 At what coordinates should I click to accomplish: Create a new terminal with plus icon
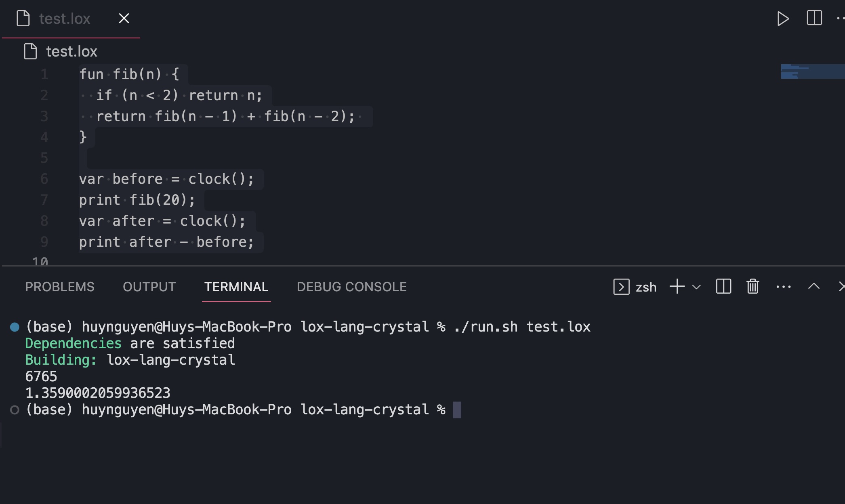coord(677,287)
